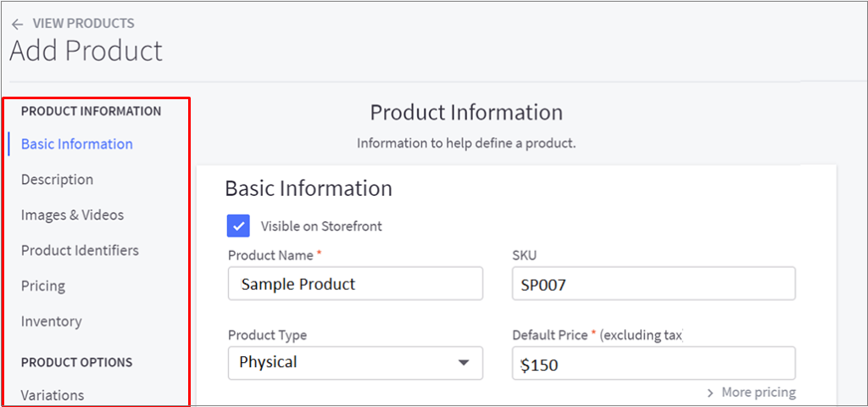Image resolution: width=868 pixels, height=407 pixels.
Task: Toggle the Visible on Storefront checkbox
Action: pyautogui.click(x=239, y=226)
